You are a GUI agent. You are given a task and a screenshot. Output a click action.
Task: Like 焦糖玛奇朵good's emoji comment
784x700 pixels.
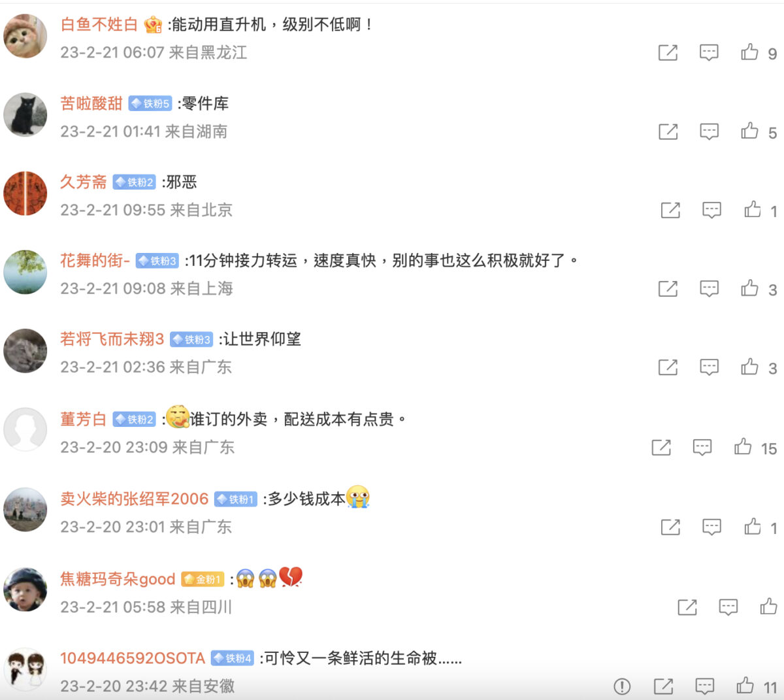[x=768, y=607]
